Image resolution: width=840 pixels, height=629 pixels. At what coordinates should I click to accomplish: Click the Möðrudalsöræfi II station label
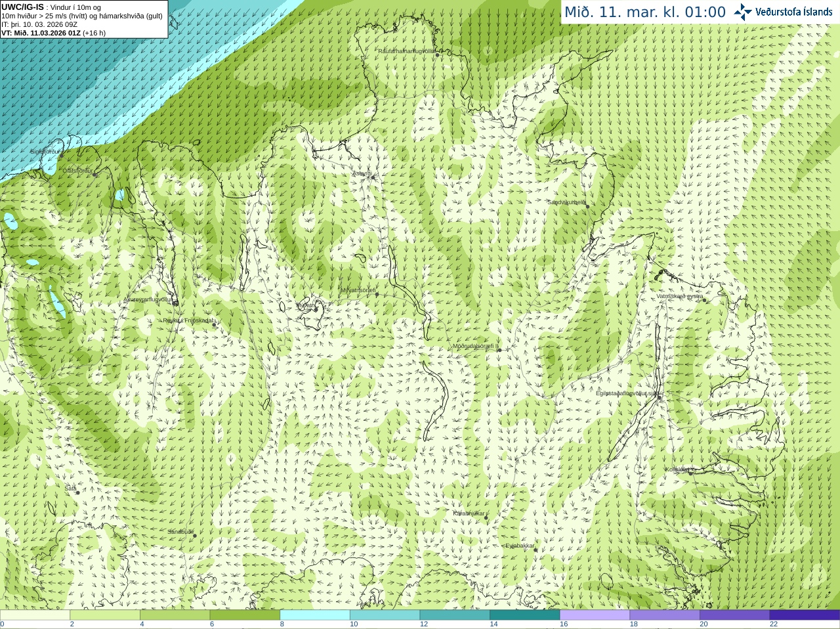(476, 346)
